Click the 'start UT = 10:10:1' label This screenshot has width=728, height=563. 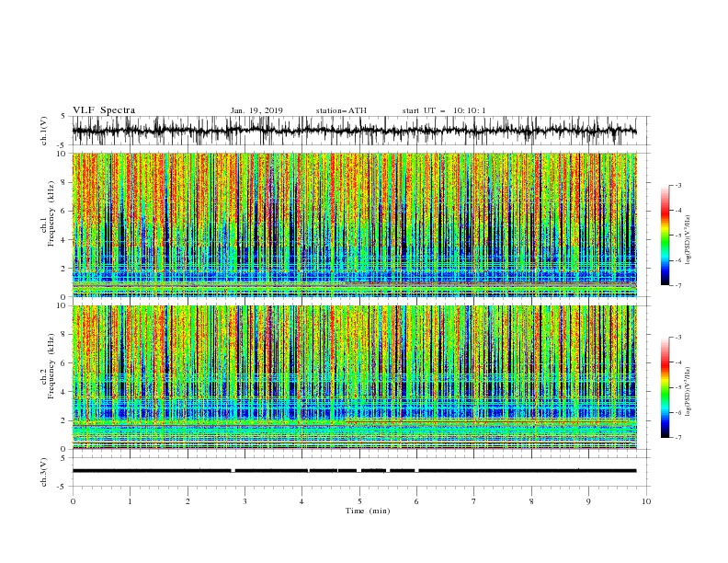pyautogui.click(x=444, y=110)
